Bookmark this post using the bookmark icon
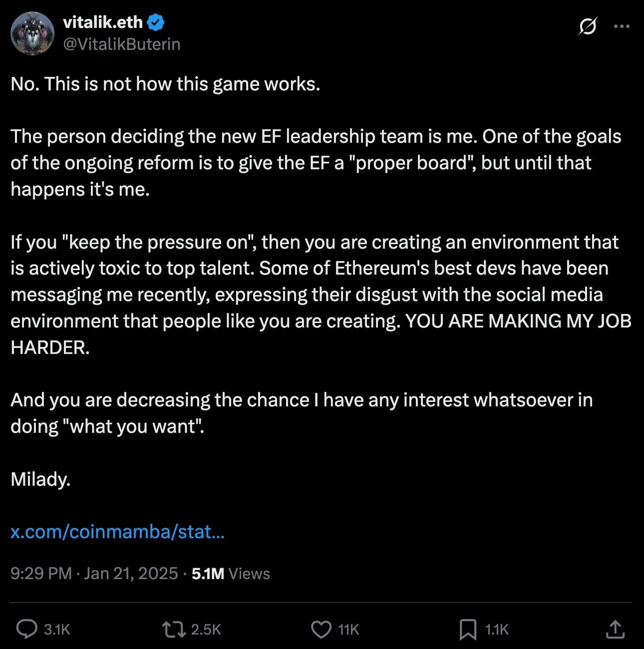Screen dimensions: 644x649 click(x=468, y=630)
